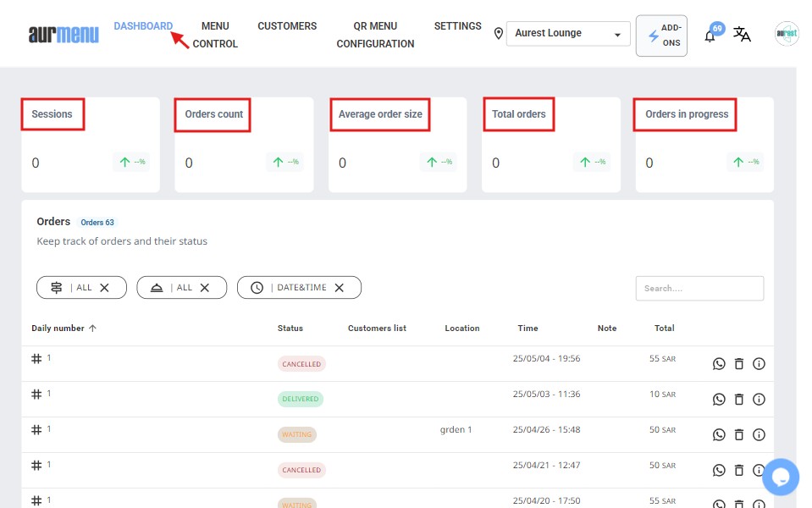This screenshot has height=508, width=812.
Task: Open the language translation icon
Action: (x=742, y=34)
